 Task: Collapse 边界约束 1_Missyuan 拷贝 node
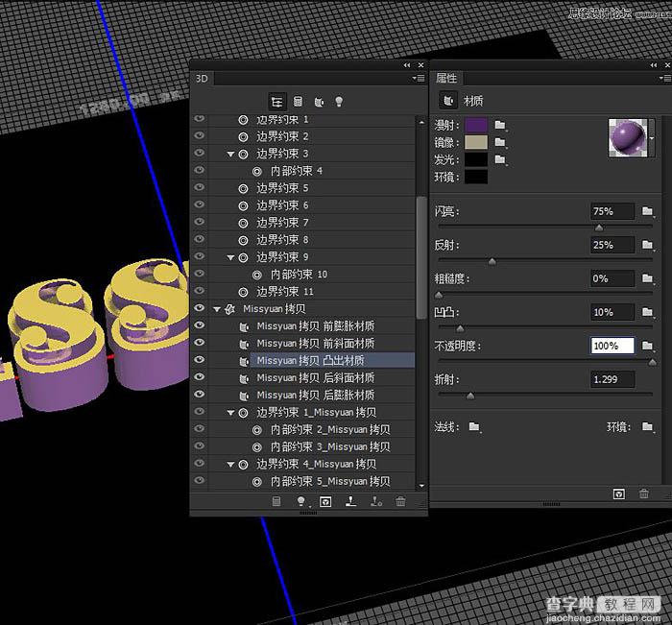click(230, 413)
